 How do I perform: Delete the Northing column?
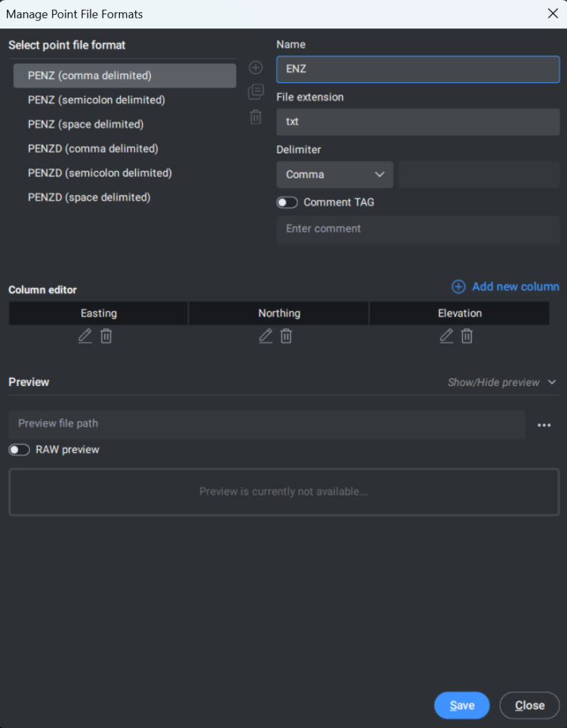[286, 336]
